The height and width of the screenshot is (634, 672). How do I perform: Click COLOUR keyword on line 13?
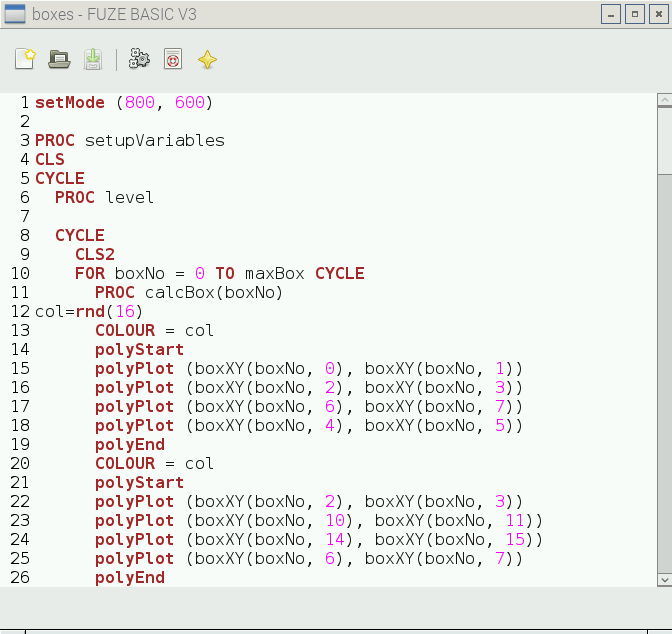point(125,331)
